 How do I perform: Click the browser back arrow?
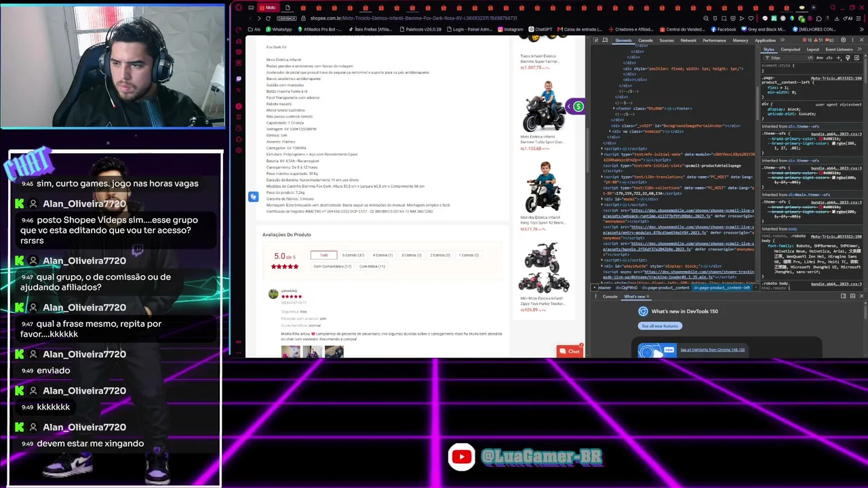(249, 18)
